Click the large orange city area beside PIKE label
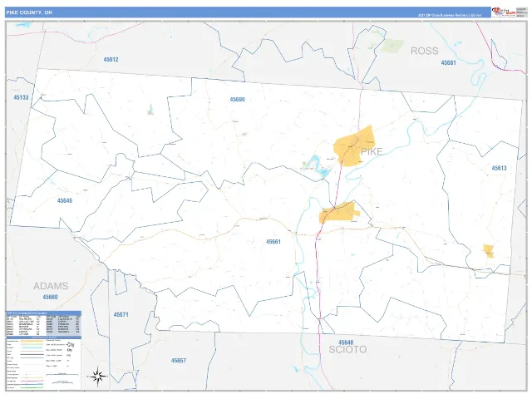The width and height of the screenshot is (532, 399). [353, 146]
